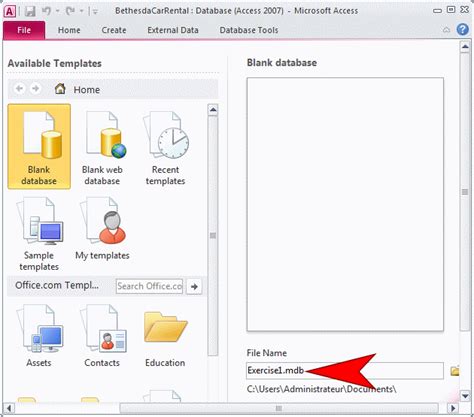
Task: Open Customize Quick Access Toolbar dropdown
Action: (x=95, y=12)
